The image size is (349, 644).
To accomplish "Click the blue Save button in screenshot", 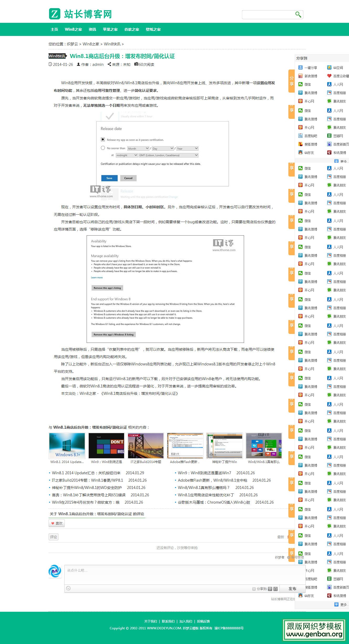I will coord(109,178).
